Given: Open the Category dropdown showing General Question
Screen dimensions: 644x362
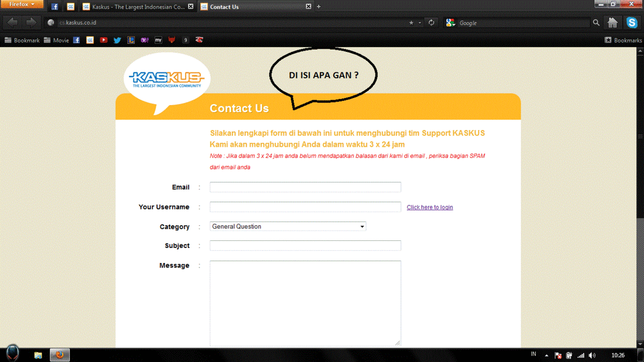Looking at the screenshot, I should (288, 227).
